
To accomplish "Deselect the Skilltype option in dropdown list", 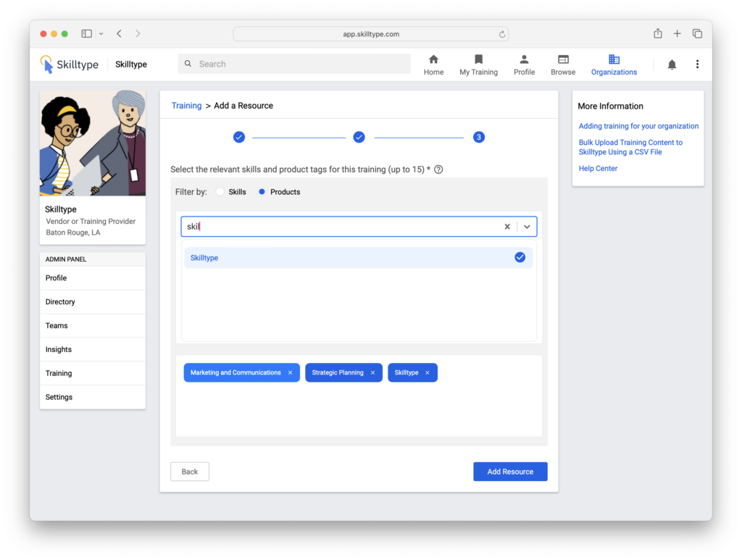I will (520, 257).
